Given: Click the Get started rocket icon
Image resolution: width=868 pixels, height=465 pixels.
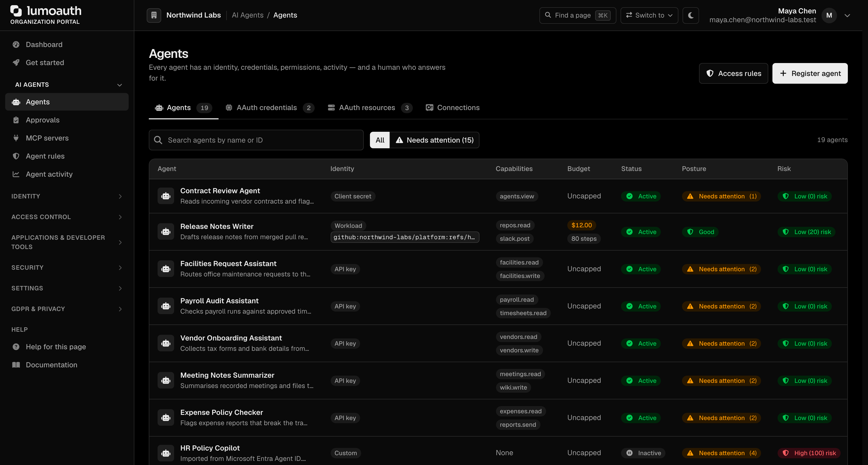Looking at the screenshot, I should [16, 62].
